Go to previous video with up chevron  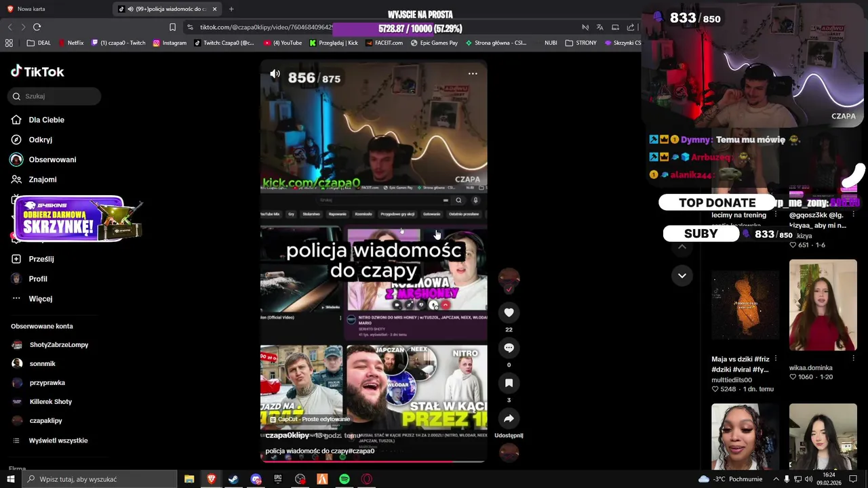pyautogui.click(x=682, y=247)
